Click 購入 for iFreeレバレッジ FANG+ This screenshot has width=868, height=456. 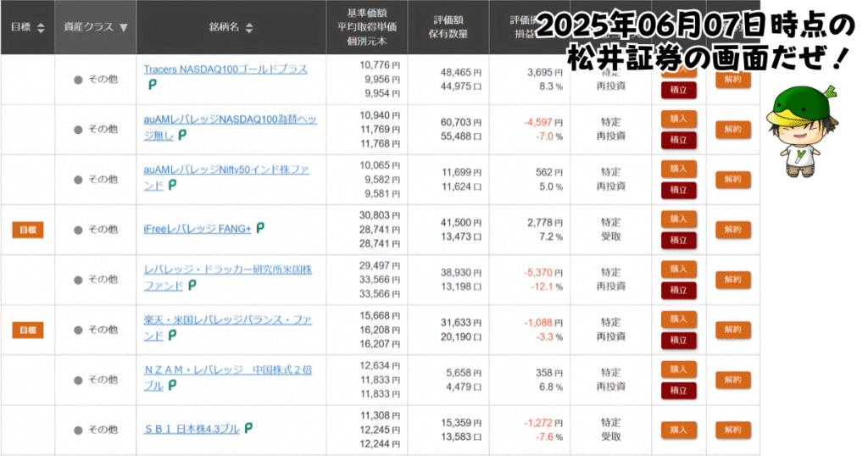679,220
